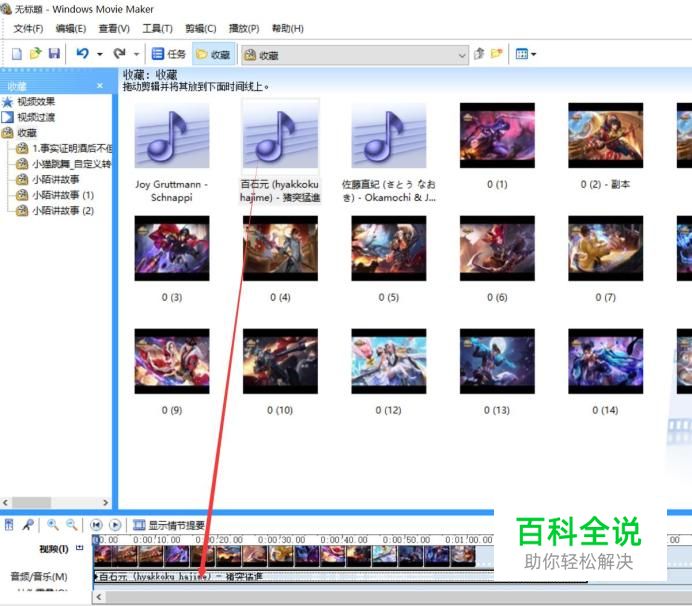Open the 帮助(H) menu
Screen dimensions: 692x606
coord(287,29)
